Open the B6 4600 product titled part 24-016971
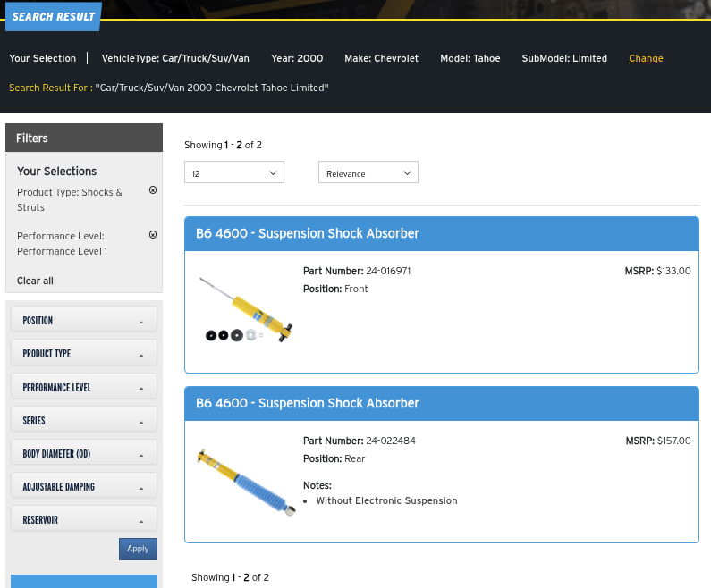 [308, 233]
